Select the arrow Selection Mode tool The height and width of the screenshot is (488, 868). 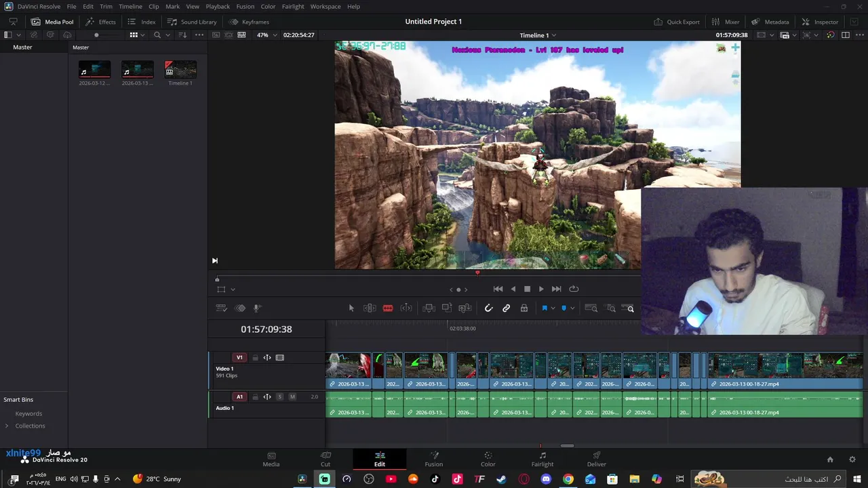point(351,308)
